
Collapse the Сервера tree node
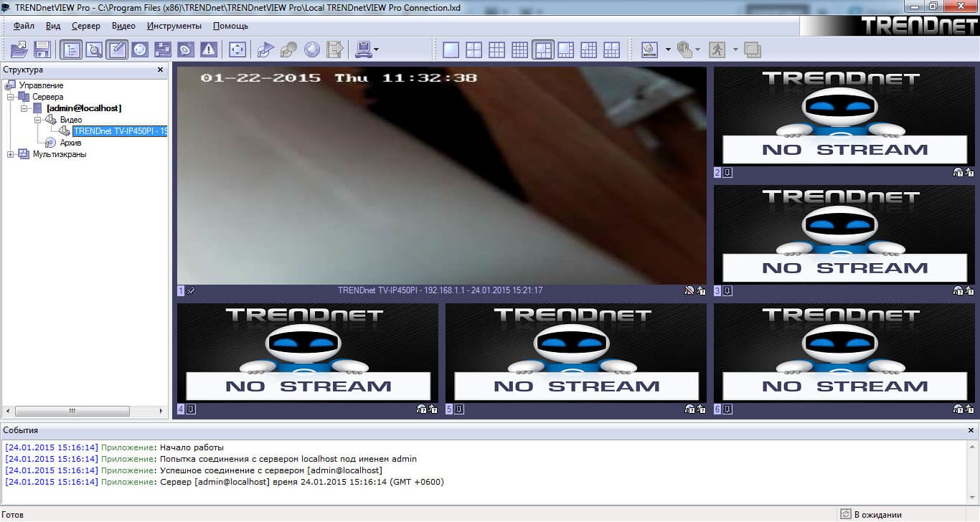point(11,97)
